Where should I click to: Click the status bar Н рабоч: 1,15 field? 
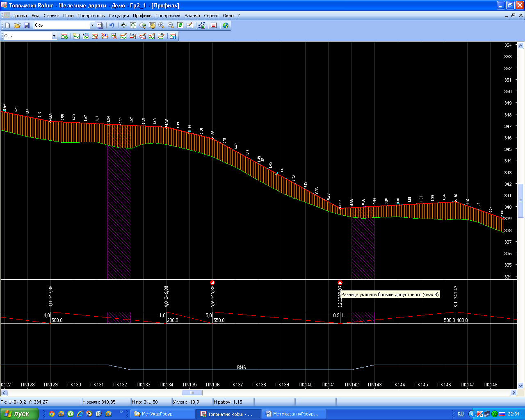click(x=233, y=402)
